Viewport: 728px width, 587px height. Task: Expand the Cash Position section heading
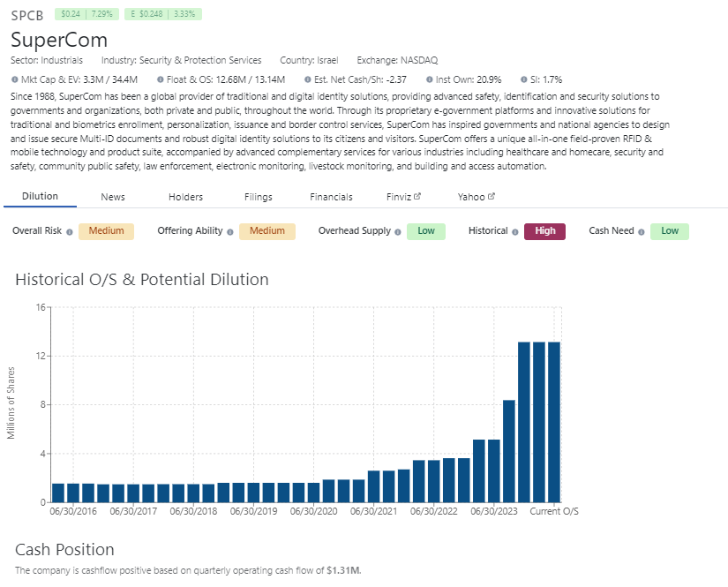(x=64, y=549)
